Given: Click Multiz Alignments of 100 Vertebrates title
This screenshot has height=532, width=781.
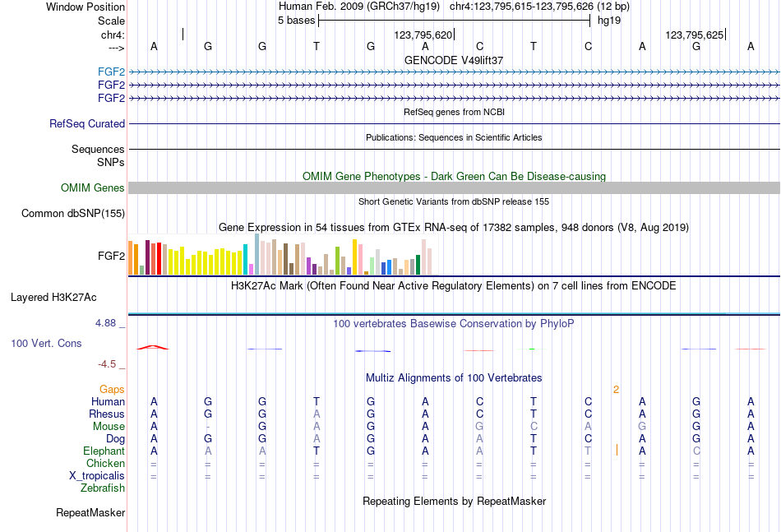Looking at the screenshot, I should [x=454, y=378].
